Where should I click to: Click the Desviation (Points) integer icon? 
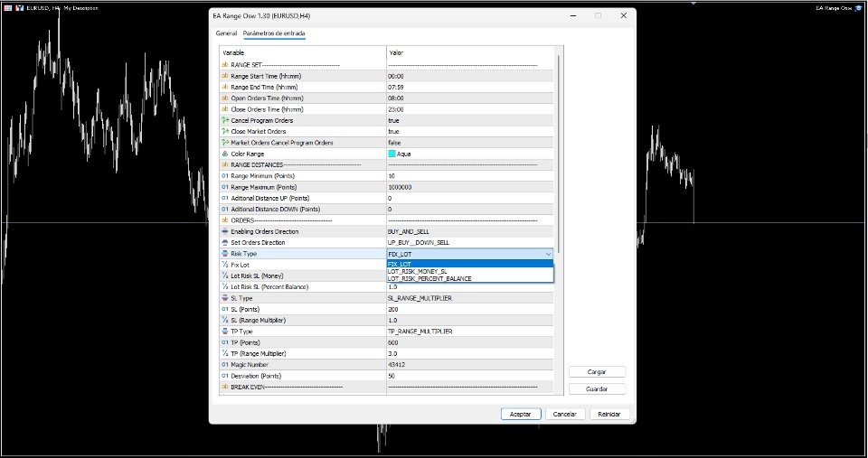225,376
